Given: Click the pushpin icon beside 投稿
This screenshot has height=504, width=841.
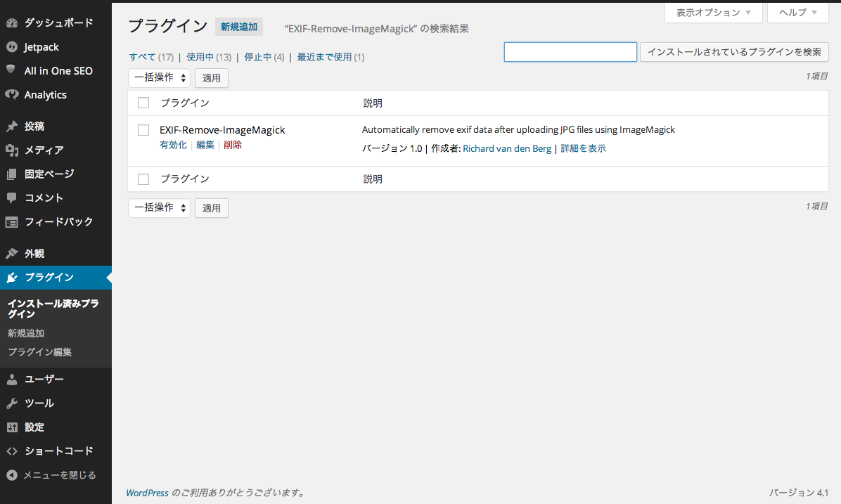Looking at the screenshot, I should 12,126.
